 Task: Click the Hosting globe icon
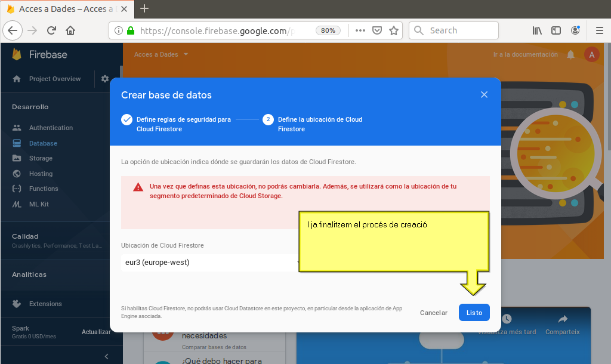tap(17, 174)
